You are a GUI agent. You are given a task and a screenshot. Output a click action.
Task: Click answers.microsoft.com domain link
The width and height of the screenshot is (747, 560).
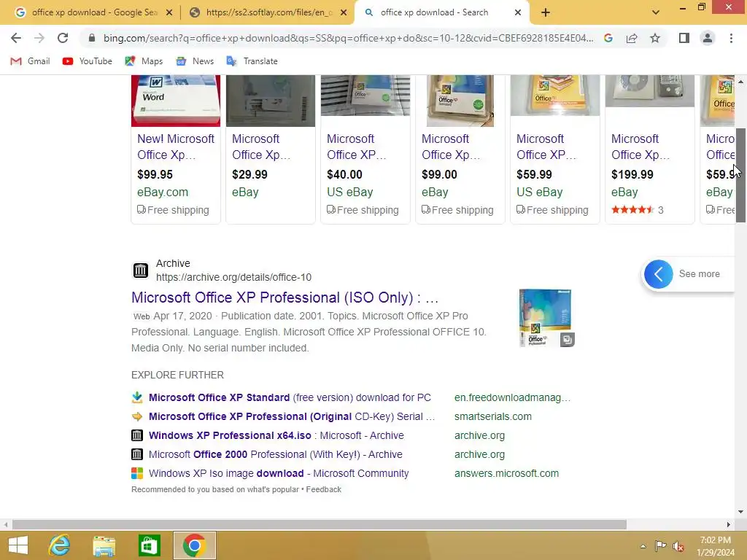(x=506, y=474)
